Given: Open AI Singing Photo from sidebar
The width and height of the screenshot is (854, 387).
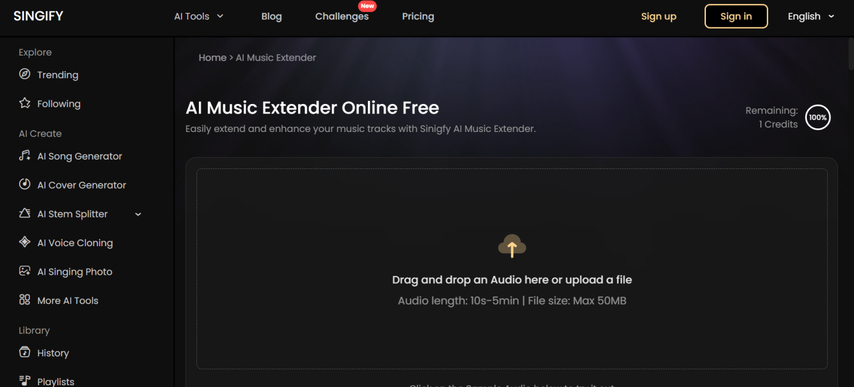Looking at the screenshot, I should 75,272.
